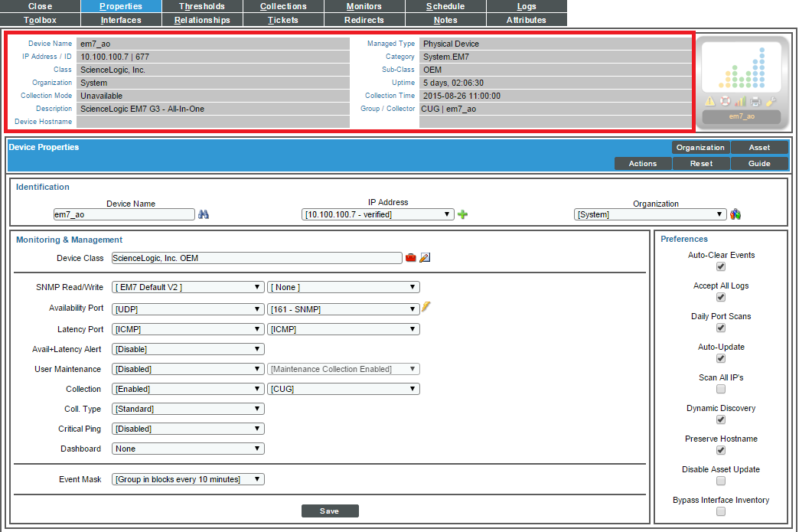Click the printer icon under the device thumbnail

[755, 101]
